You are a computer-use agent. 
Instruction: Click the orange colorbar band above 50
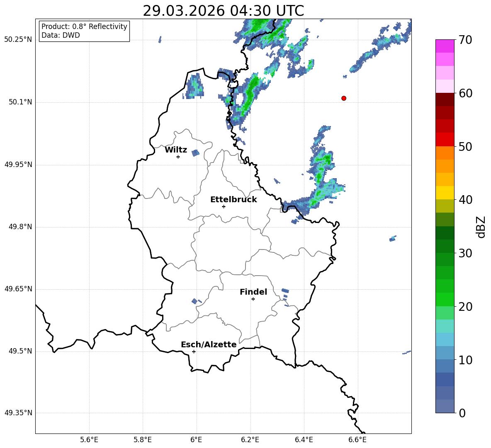(445, 153)
